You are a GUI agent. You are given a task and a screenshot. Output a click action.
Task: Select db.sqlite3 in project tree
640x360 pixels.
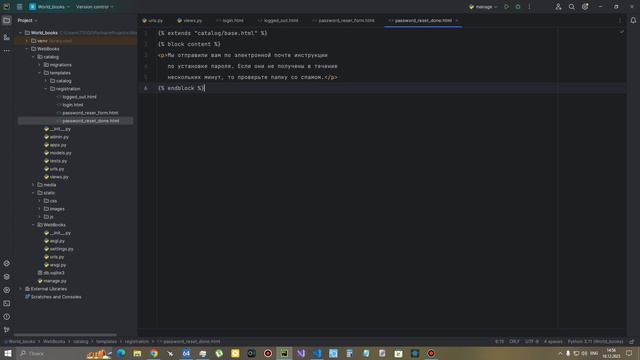click(53, 273)
